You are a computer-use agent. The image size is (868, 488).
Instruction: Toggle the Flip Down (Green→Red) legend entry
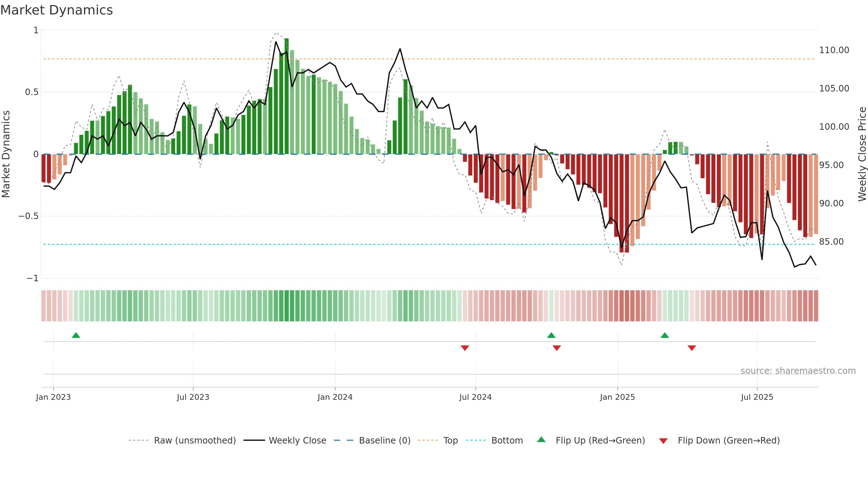[x=719, y=440]
